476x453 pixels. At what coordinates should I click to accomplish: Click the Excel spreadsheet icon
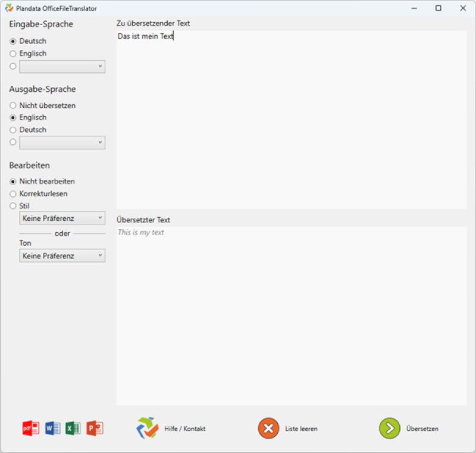73,428
